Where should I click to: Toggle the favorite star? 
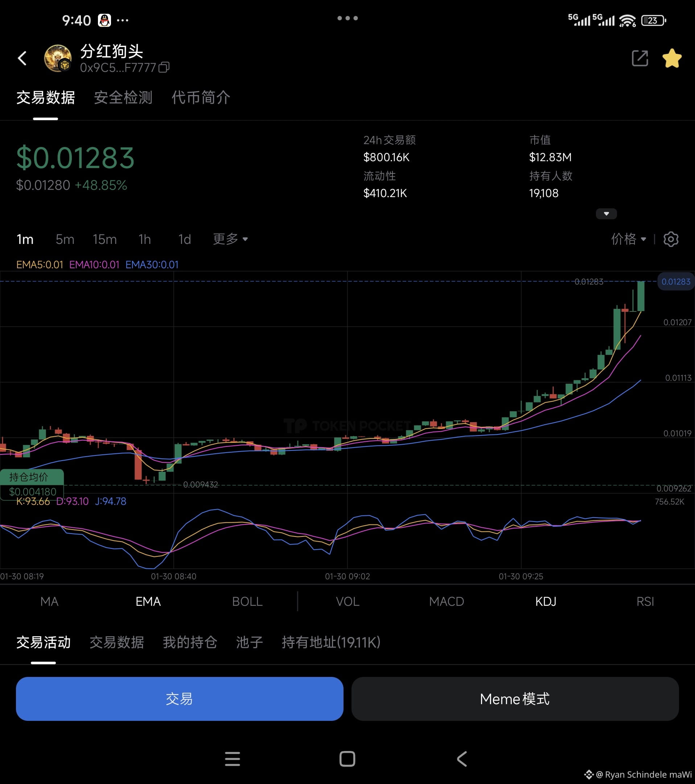tap(672, 58)
